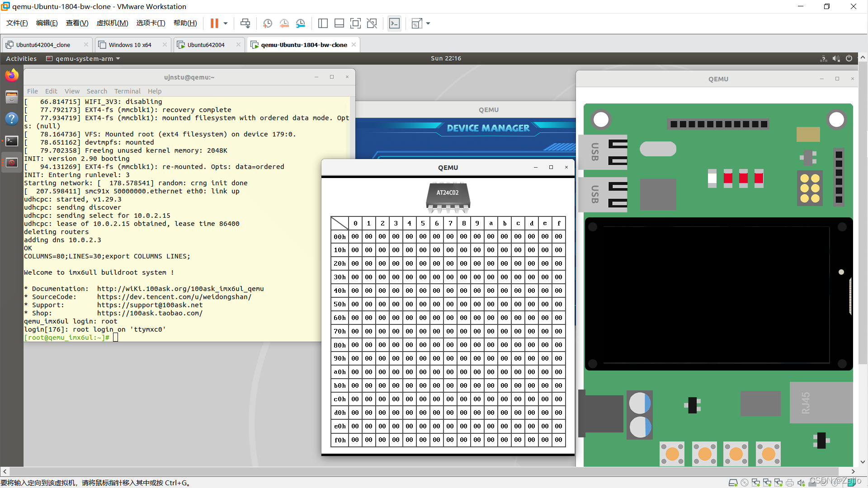The height and width of the screenshot is (488, 868).
Task: Revert to snapshot using the orange arrow clock icon
Action: (284, 23)
